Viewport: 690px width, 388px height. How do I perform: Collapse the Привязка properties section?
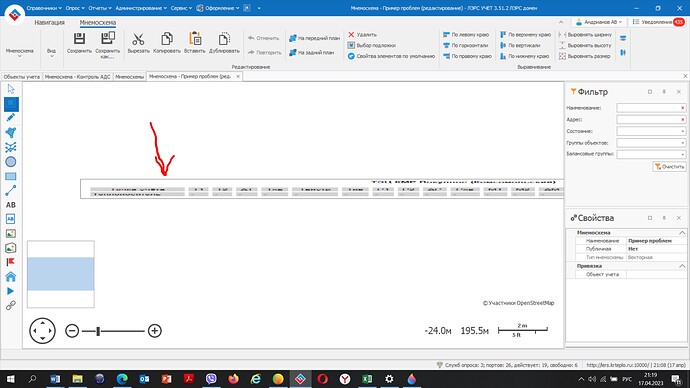pos(682,266)
